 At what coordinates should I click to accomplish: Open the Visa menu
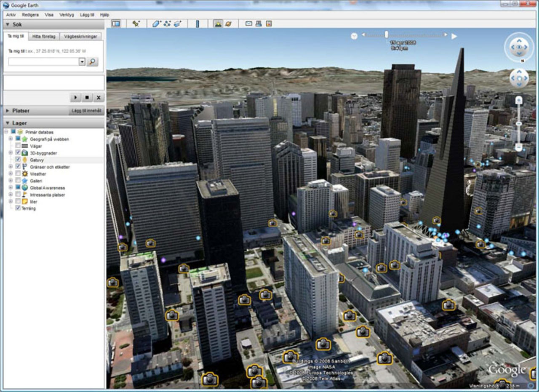(x=49, y=14)
